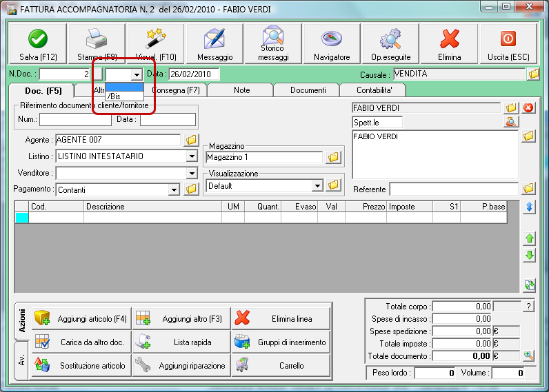Open folder icon beside address box
Screen dimensions: 549x392
click(528, 136)
